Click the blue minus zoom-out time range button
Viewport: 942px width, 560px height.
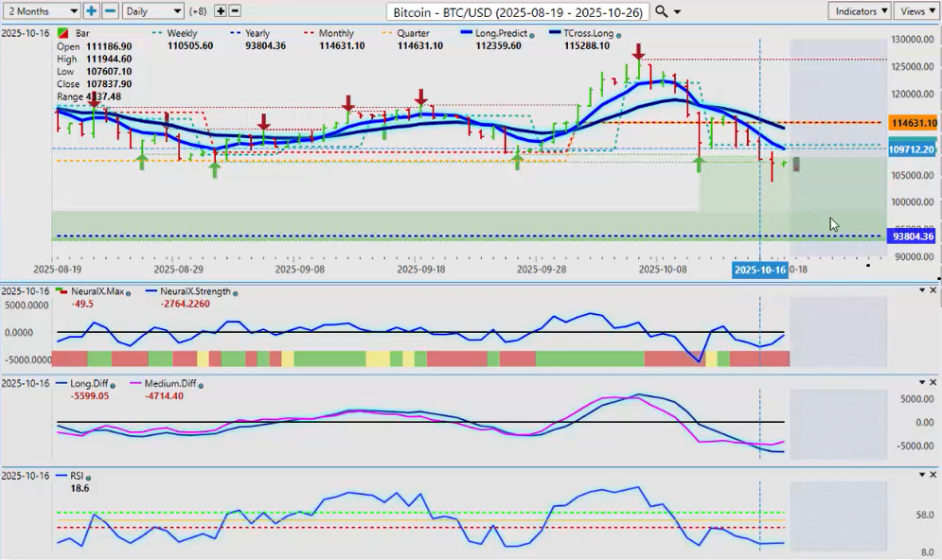[110, 10]
